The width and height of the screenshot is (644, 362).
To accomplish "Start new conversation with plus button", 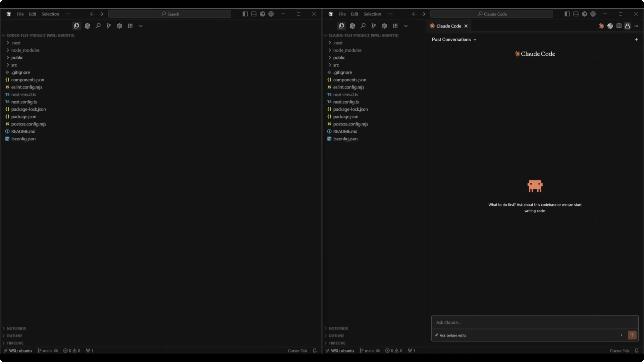I will tap(636, 40).
